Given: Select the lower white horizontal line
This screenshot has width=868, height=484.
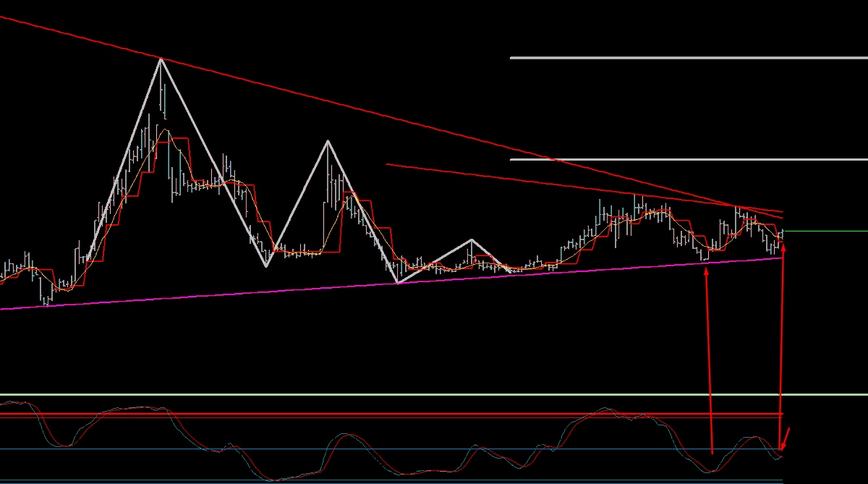Looking at the screenshot, I should coord(689,159).
